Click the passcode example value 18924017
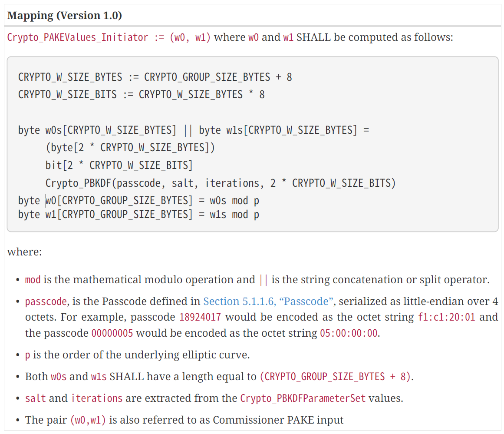The height and width of the screenshot is (434, 504). tap(200, 317)
